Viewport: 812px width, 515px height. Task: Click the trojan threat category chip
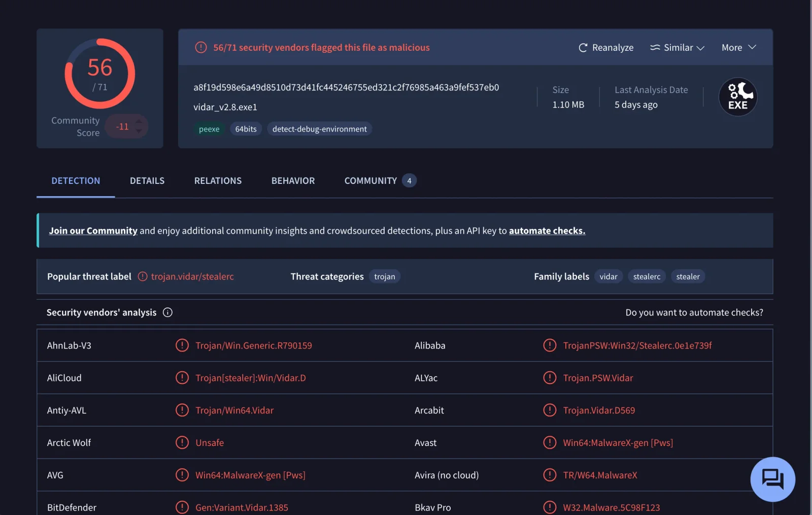coord(384,277)
